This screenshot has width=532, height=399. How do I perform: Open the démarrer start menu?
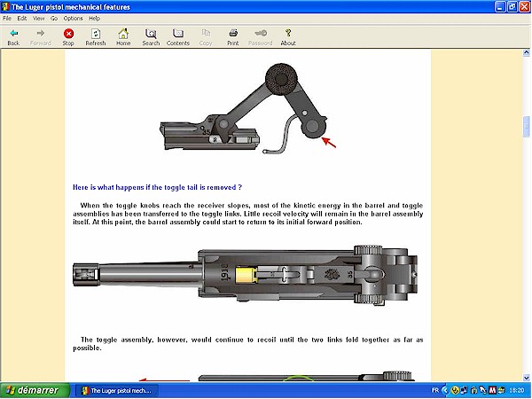35,390
